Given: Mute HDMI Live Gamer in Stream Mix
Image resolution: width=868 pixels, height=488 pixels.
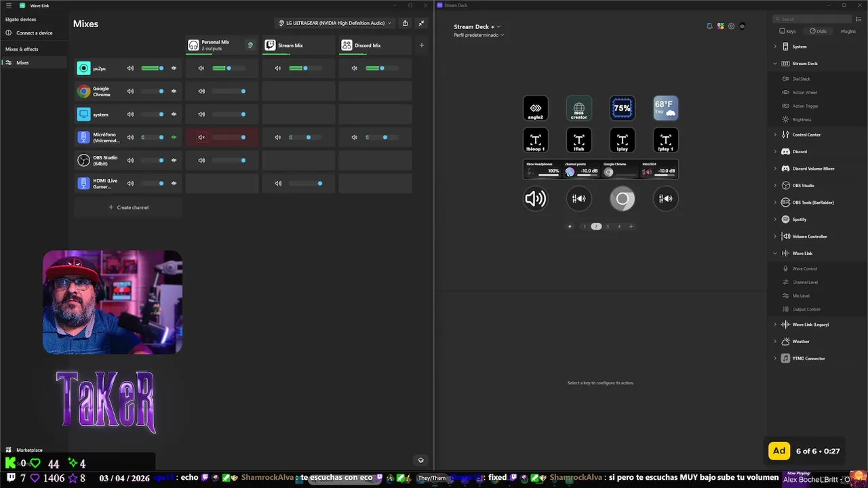Looking at the screenshot, I should (278, 184).
